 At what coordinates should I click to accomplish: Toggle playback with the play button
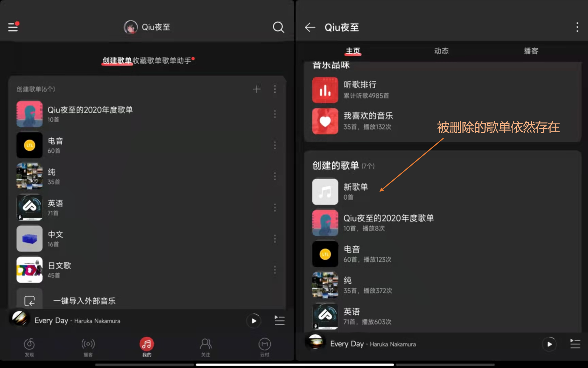254,321
